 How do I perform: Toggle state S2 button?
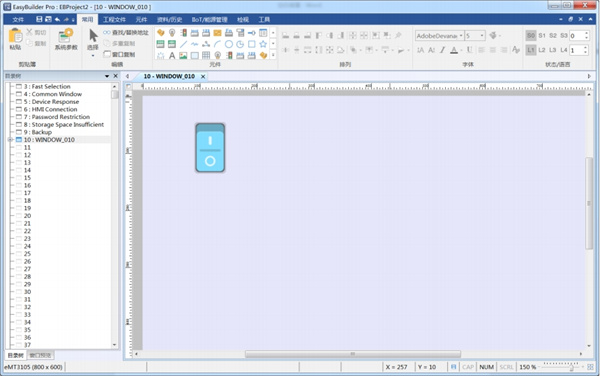(553, 36)
